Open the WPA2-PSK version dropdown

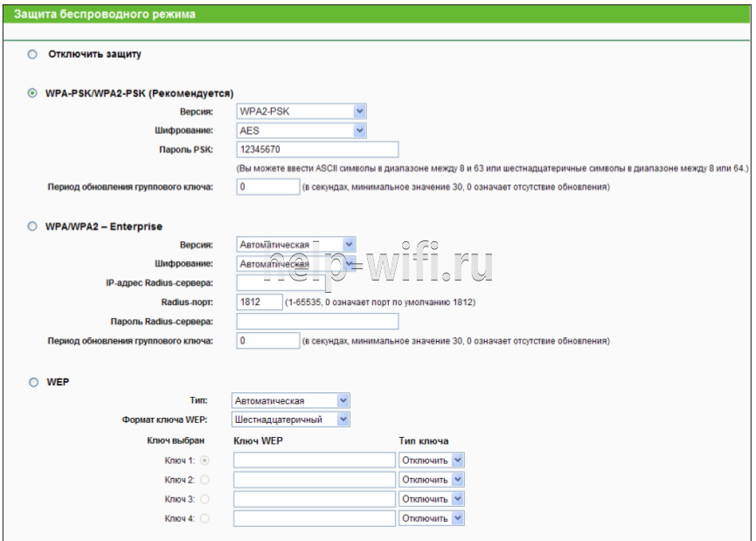301,111
